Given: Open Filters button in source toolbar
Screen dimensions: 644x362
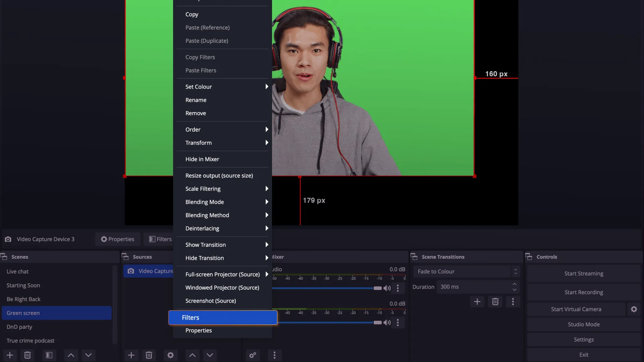Looking at the screenshot, I should coord(159,239).
